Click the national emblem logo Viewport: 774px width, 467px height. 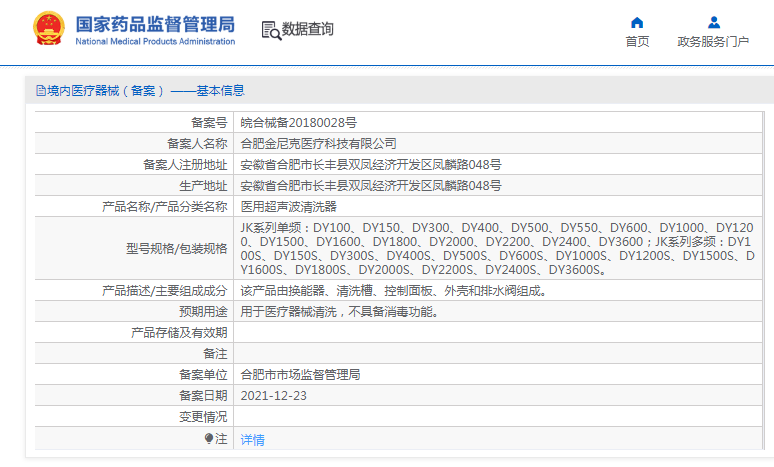pyautogui.click(x=48, y=29)
